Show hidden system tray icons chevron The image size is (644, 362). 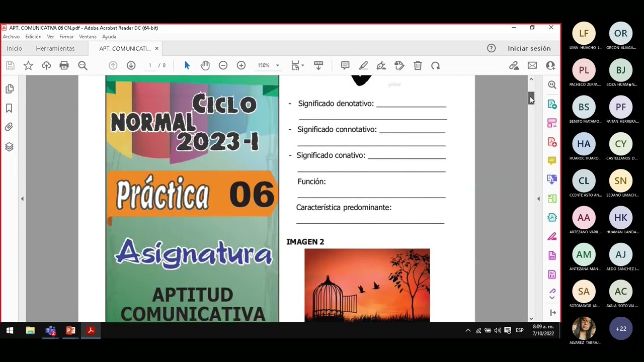[468, 330]
